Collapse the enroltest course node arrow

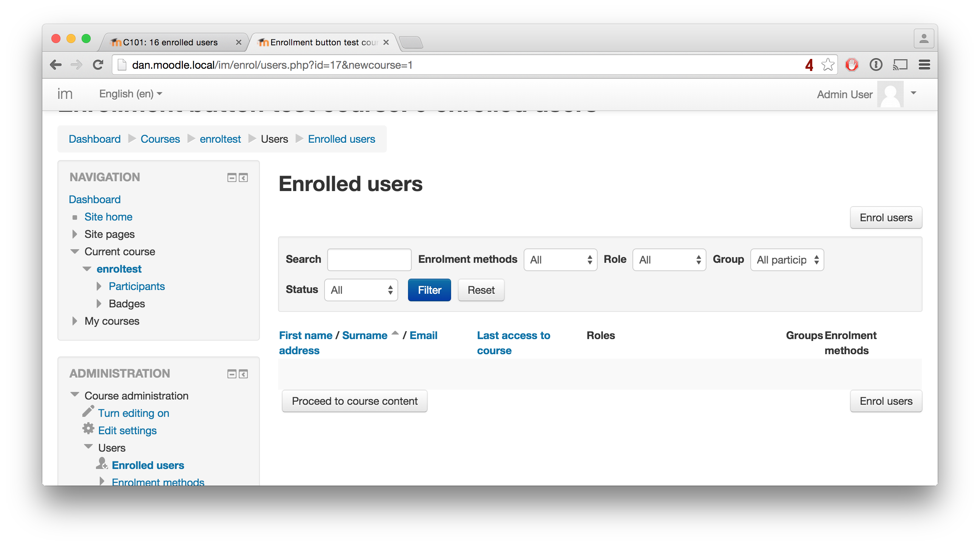(87, 269)
